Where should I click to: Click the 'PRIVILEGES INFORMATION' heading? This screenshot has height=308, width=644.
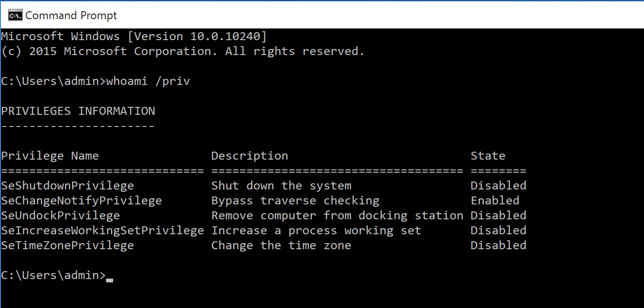click(78, 111)
